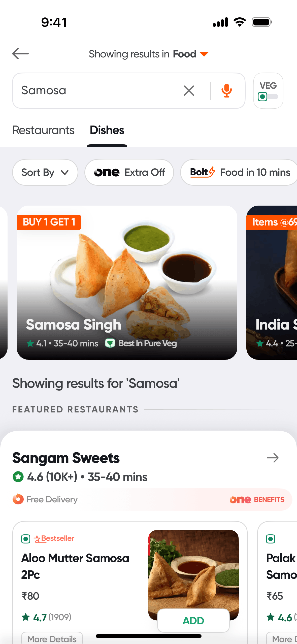Tap the Best In Pure Veg badge icon

[110, 343]
